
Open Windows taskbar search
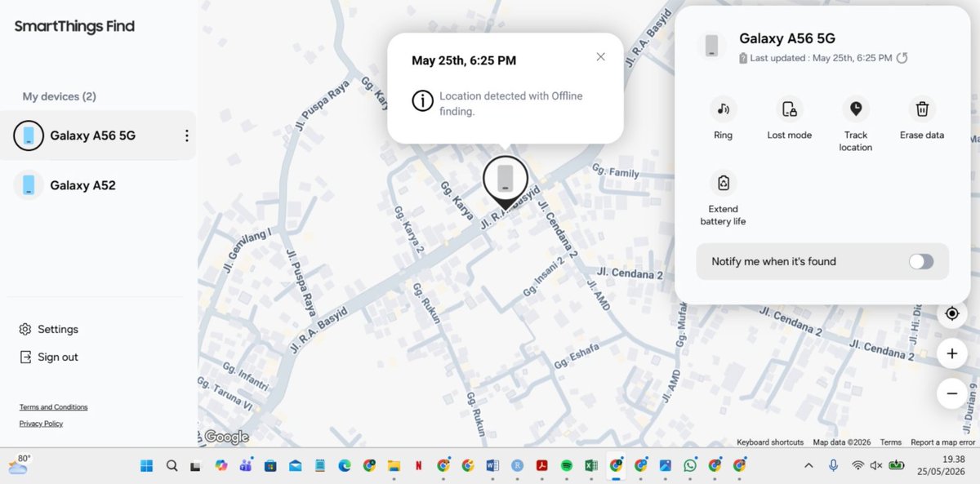click(x=171, y=465)
